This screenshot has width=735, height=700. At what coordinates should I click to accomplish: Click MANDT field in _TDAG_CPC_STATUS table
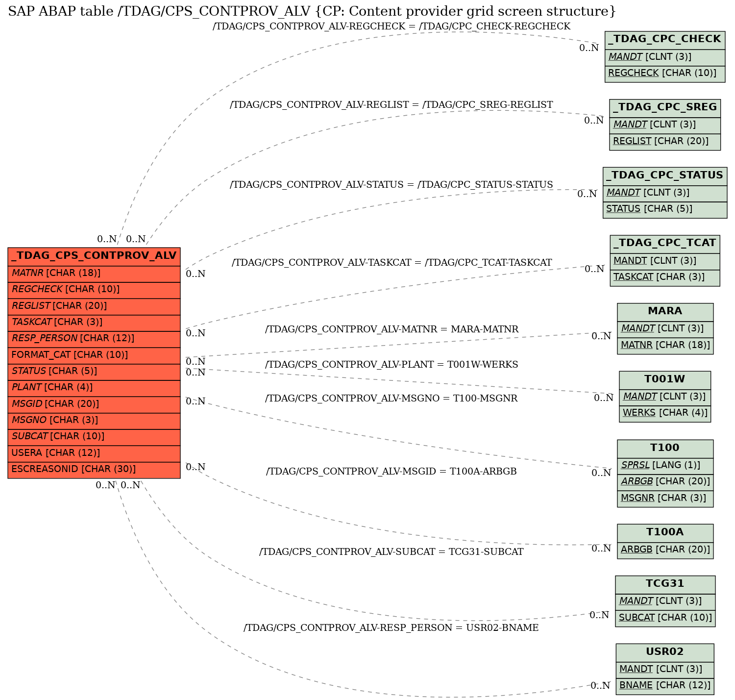pyautogui.click(x=665, y=193)
